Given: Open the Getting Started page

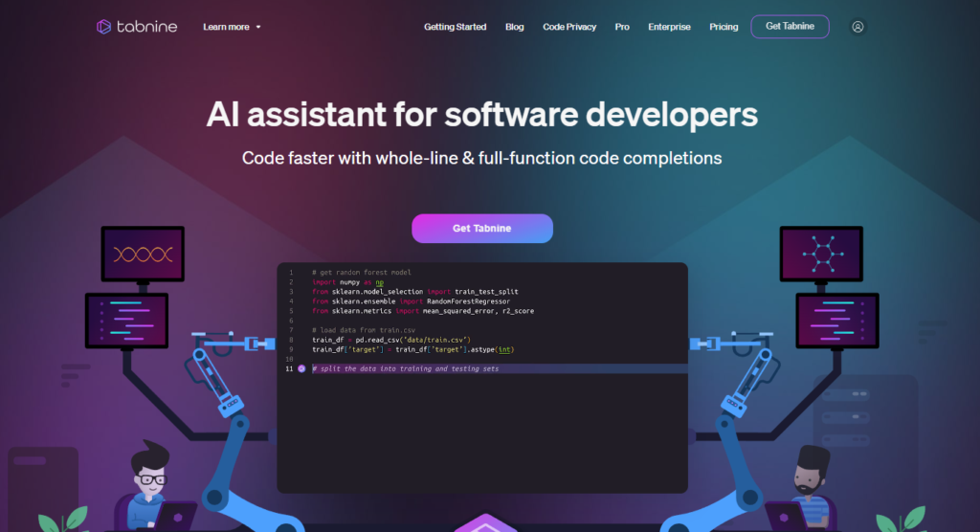Looking at the screenshot, I should click(x=455, y=27).
